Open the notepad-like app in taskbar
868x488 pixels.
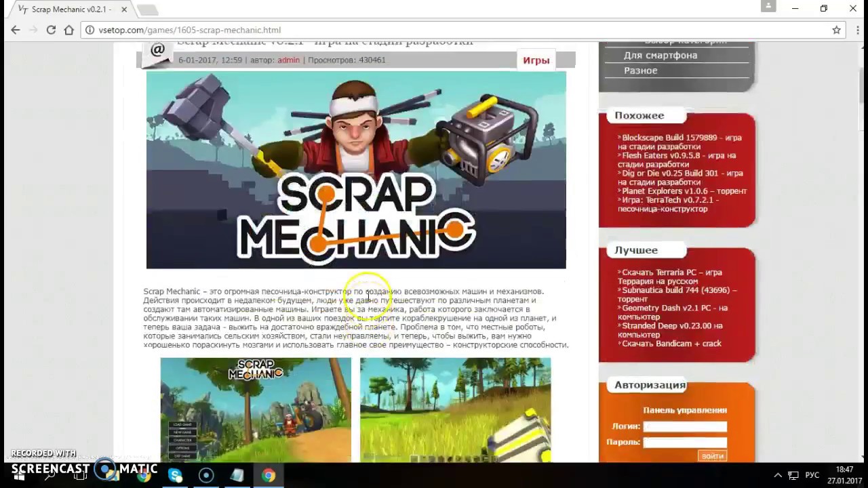tap(237, 475)
